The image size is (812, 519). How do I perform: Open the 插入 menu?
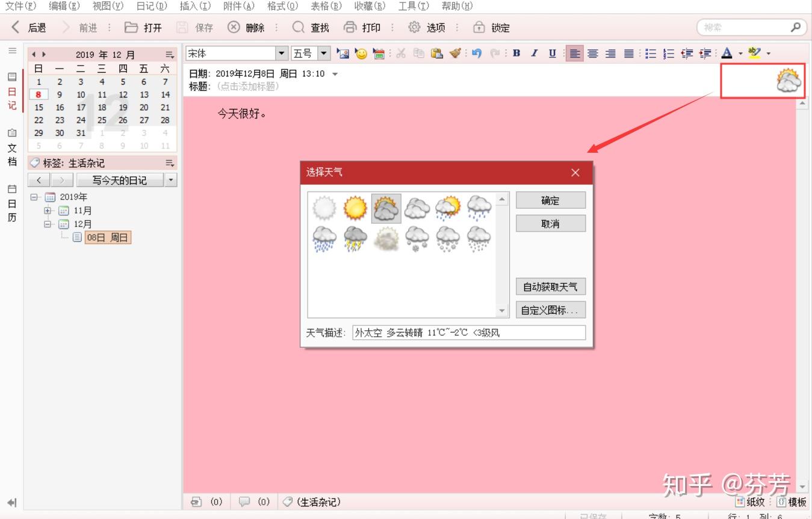point(194,6)
